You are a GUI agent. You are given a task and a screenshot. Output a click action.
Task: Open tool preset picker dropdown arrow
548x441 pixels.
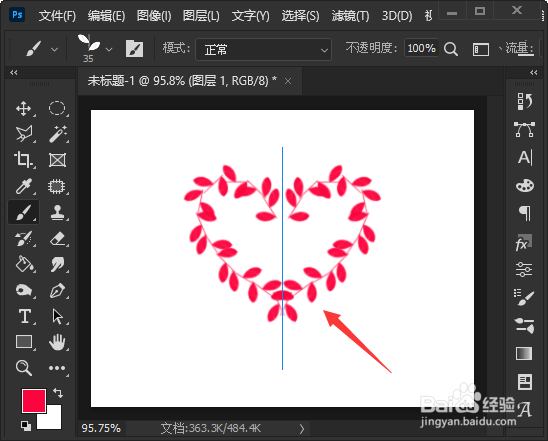55,49
